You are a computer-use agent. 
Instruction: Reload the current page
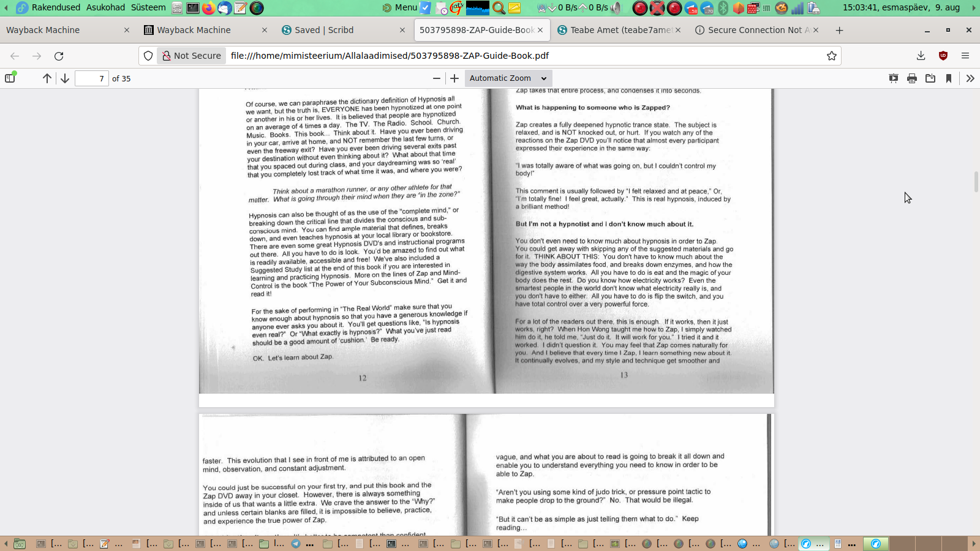click(59, 56)
